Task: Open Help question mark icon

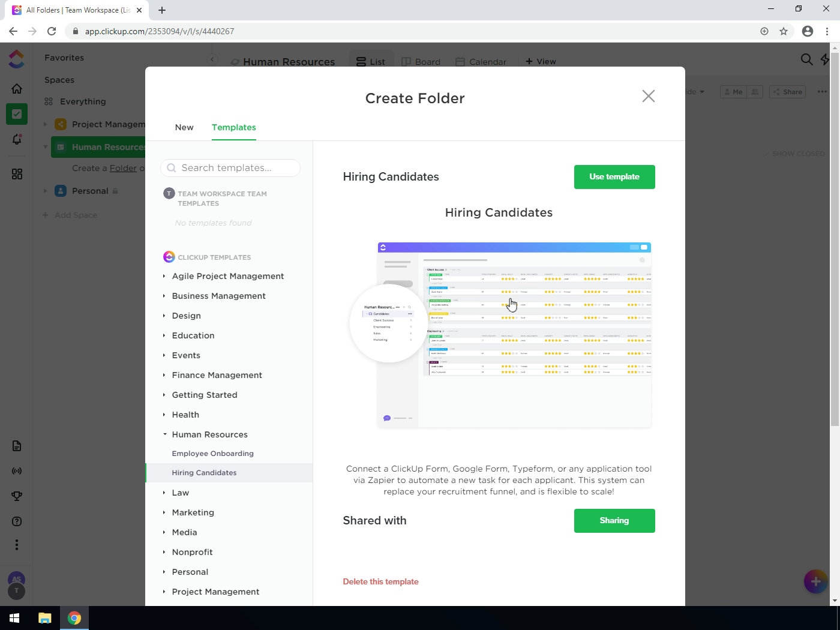Action: [x=17, y=521]
